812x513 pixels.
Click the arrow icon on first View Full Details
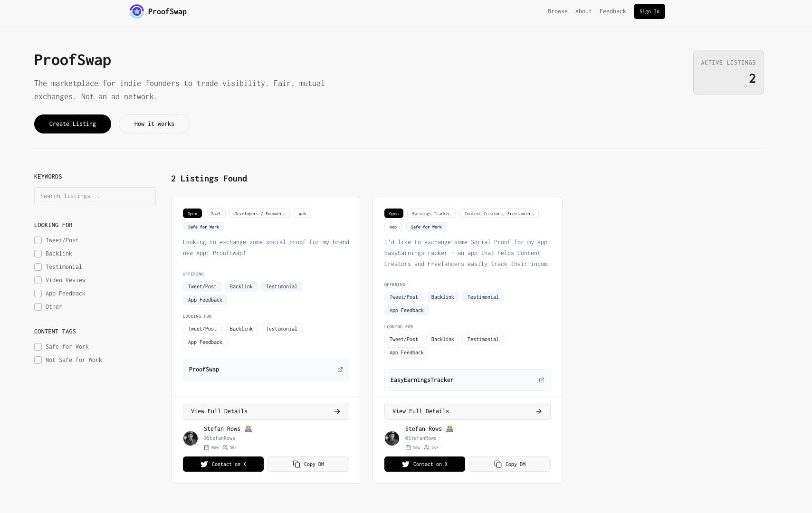[337, 411]
